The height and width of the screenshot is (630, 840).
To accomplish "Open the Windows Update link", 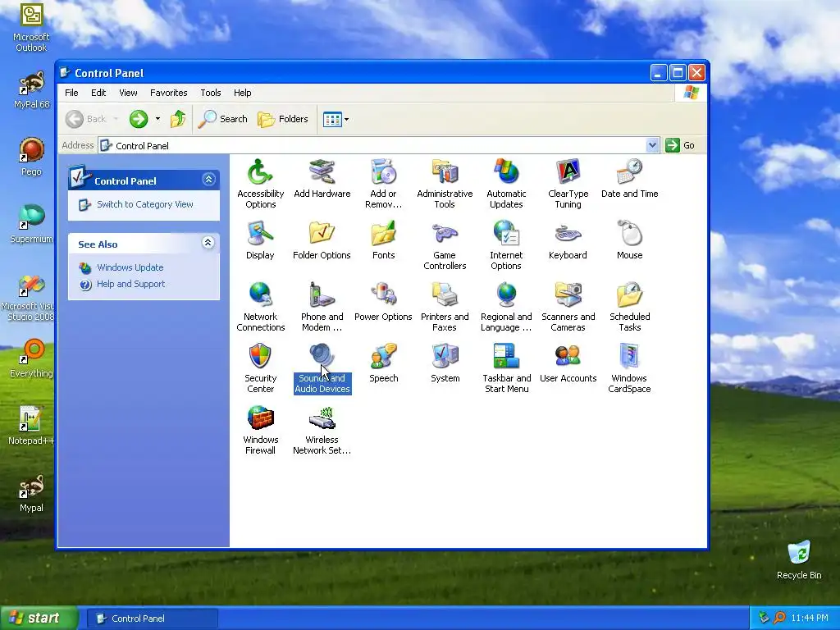I will (x=130, y=267).
